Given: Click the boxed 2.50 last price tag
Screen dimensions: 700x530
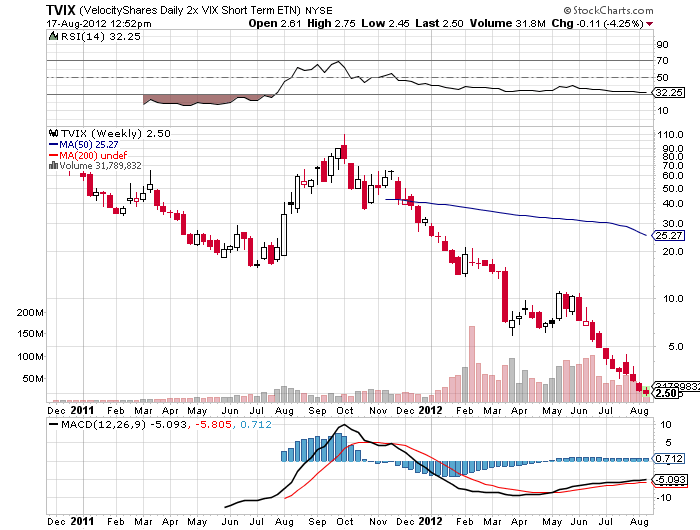Looking at the screenshot, I should [x=666, y=393].
